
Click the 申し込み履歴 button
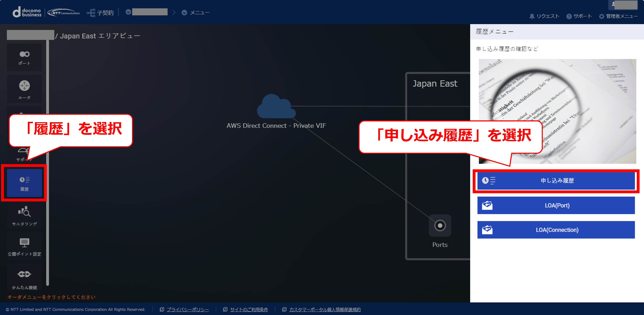point(556,181)
